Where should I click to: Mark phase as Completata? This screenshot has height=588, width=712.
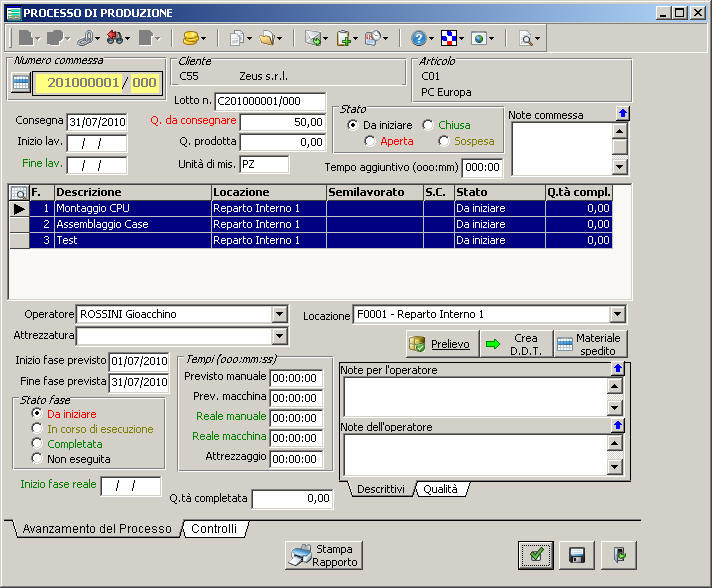click(x=38, y=443)
